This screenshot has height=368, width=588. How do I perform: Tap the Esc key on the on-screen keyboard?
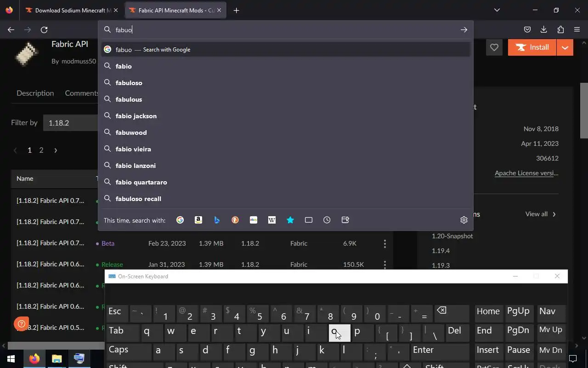(118, 313)
